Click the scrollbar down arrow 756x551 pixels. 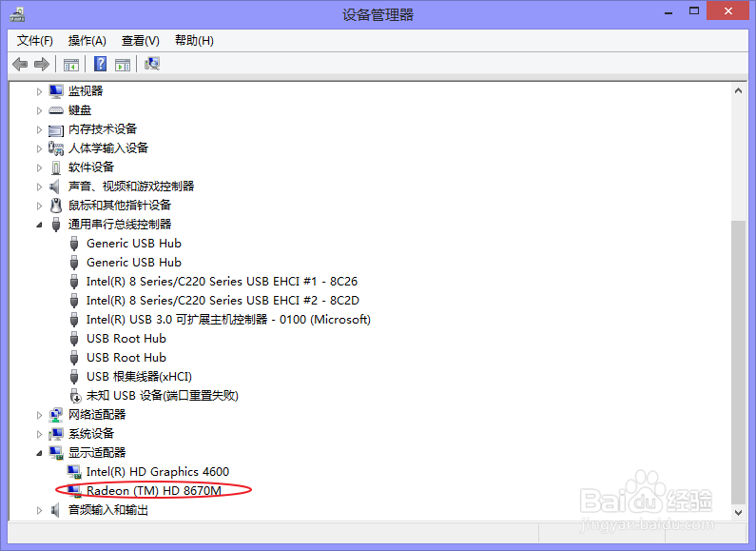[738, 512]
